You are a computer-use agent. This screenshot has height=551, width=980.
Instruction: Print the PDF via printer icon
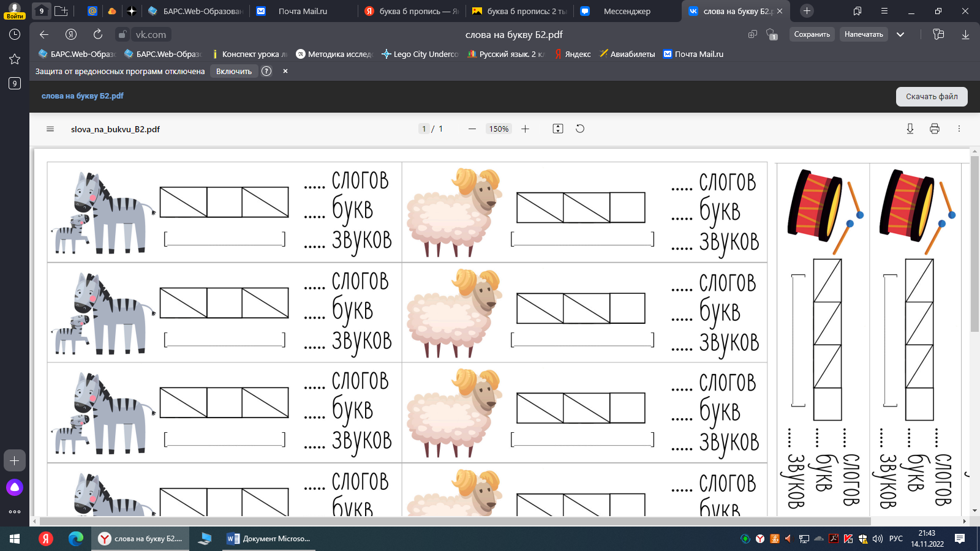pyautogui.click(x=934, y=129)
